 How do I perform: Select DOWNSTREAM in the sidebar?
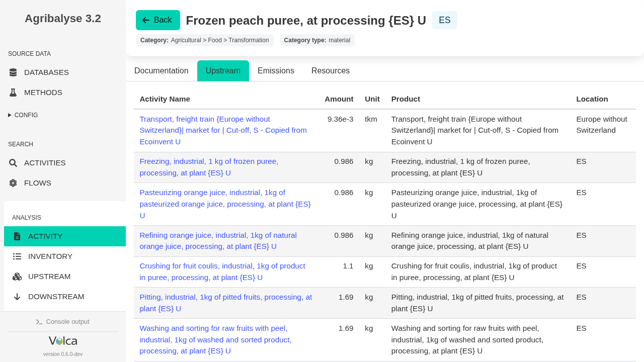tap(65, 297)
